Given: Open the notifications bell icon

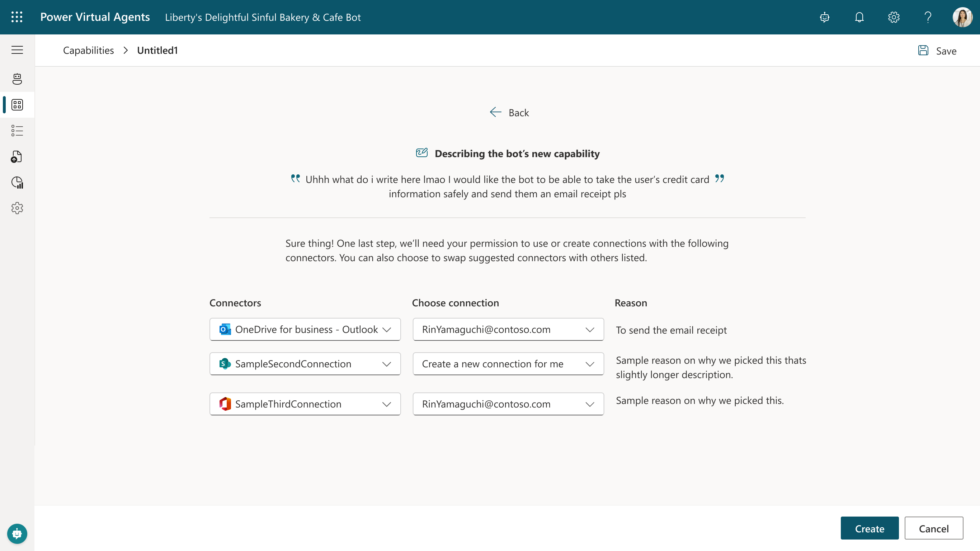Looking at the screenshot, I should pos(859,17).
